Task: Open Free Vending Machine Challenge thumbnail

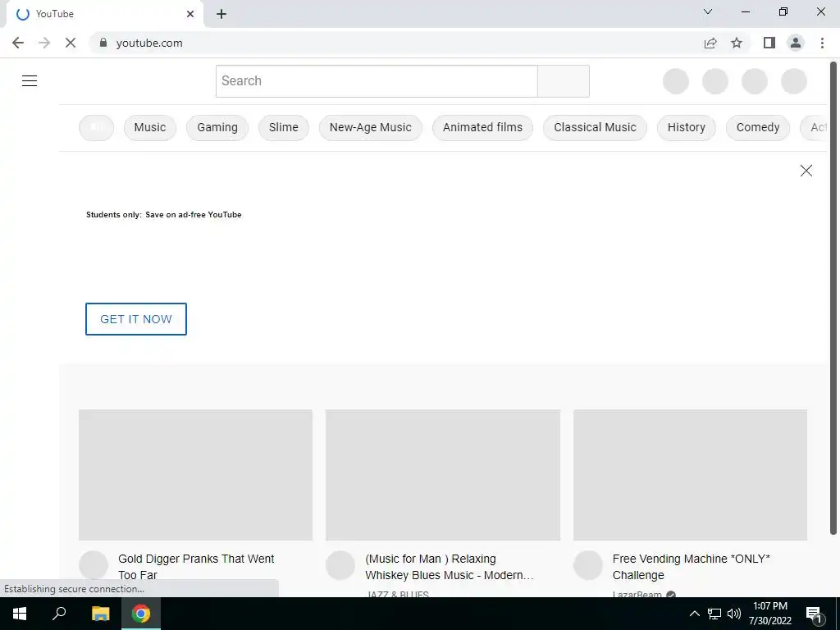Action: click(690, 475)
